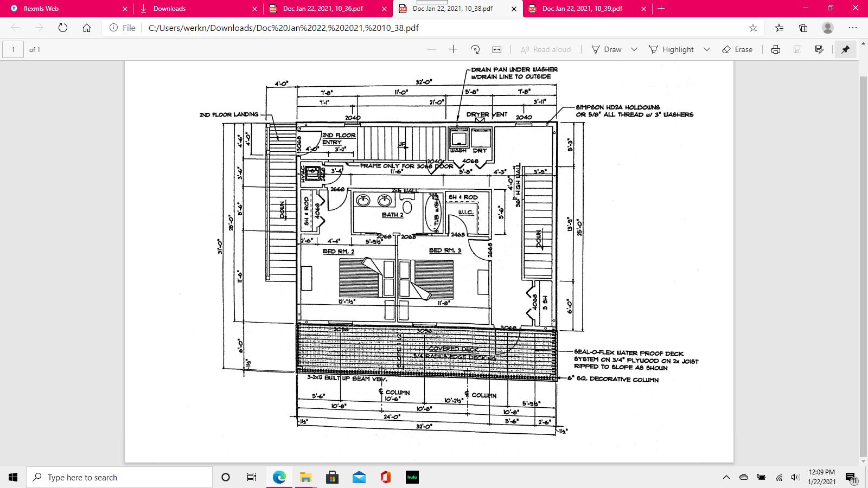Enable the Draw tool

(x=607, y=49)
